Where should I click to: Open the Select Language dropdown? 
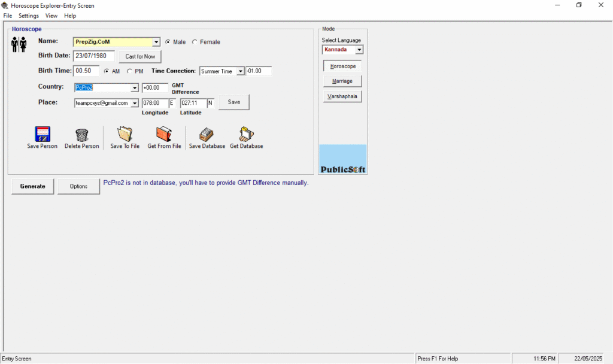coord(359,50)
